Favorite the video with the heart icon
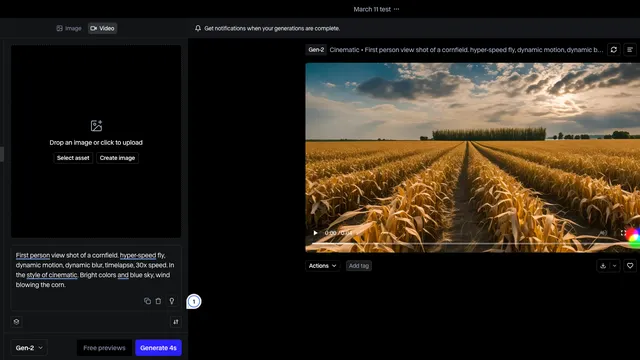 [x=630, y=266]
